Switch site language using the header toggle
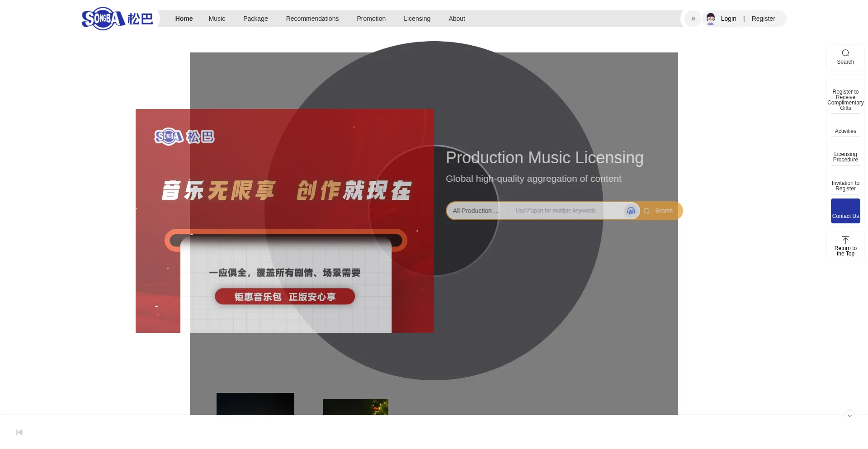Screen dimensions: 868x449 [x=693, y=19]
